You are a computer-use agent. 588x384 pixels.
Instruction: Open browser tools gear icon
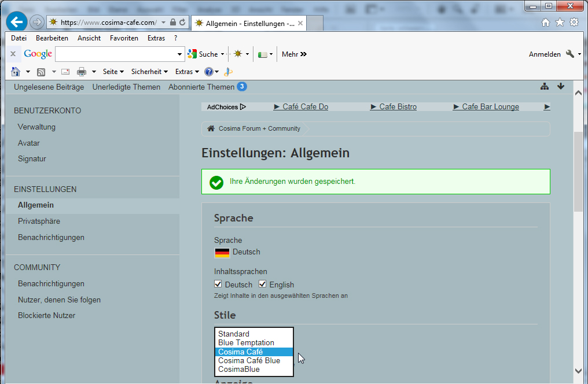pos(574,23)
